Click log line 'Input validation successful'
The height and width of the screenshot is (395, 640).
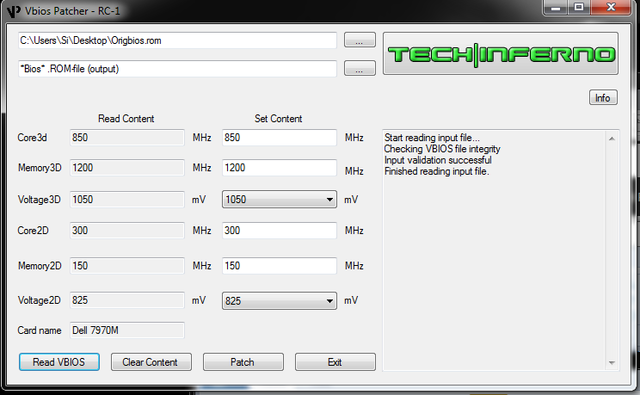pyautogui.click(x=438, y=160)
